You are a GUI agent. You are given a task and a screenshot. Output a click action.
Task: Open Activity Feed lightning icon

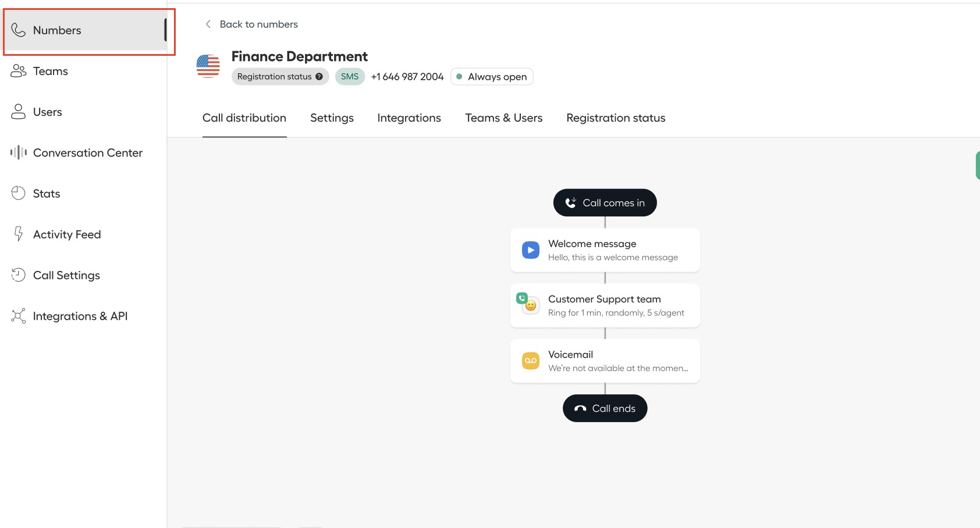tap(19, 234)
